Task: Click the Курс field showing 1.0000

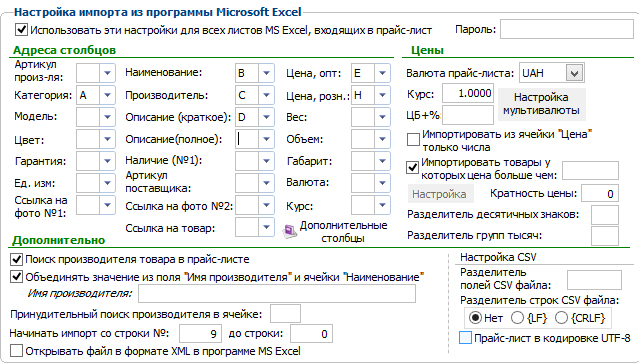Action: 468,93
